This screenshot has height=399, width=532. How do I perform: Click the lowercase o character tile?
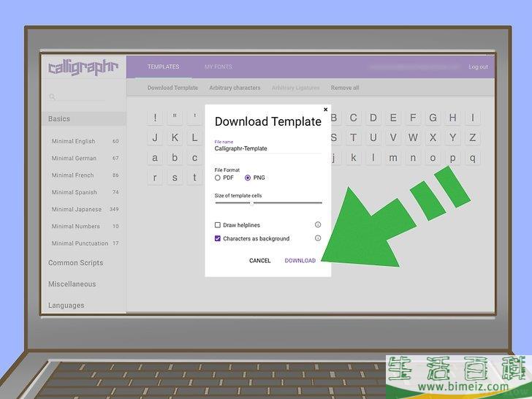433,158
